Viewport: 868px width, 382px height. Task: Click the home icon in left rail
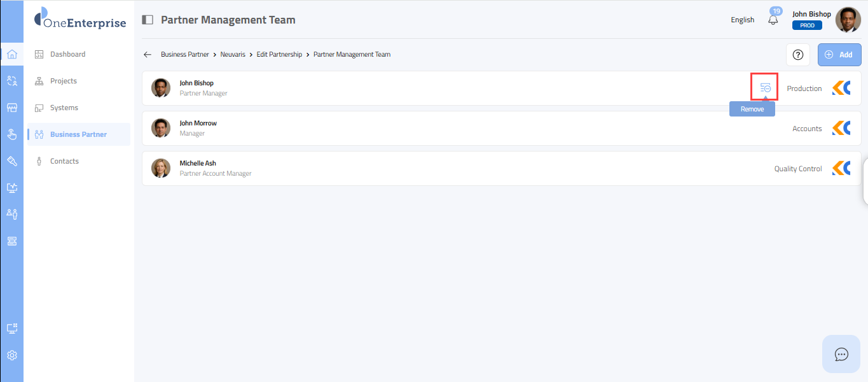[11, 54]
